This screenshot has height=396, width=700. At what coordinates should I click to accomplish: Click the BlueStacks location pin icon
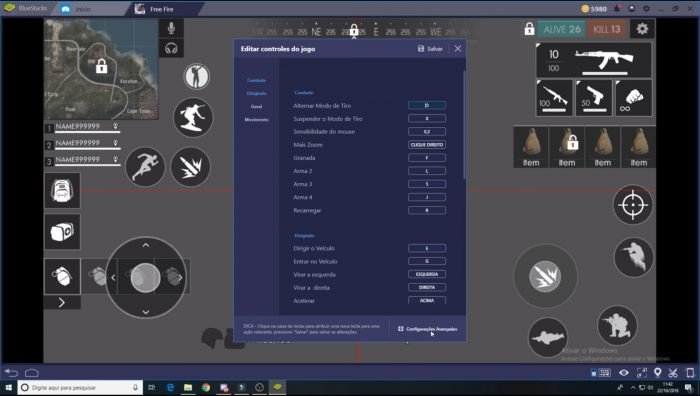point(657,372)
